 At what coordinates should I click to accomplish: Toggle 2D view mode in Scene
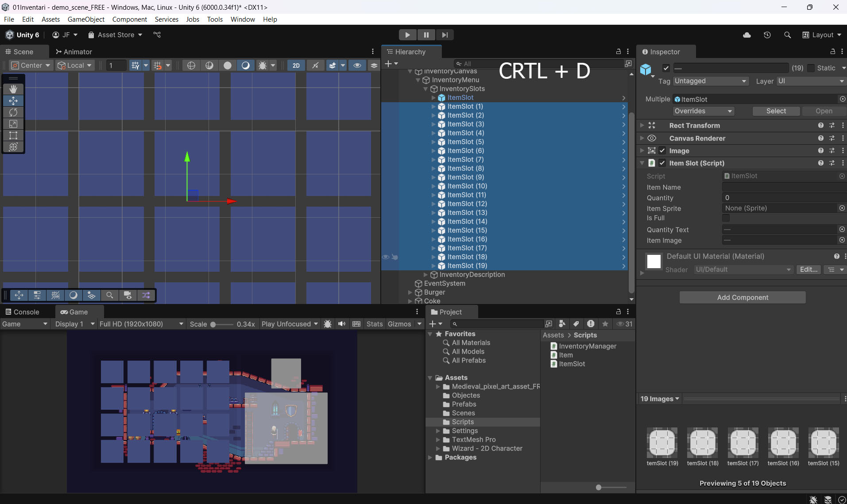[x=296, y=65]
